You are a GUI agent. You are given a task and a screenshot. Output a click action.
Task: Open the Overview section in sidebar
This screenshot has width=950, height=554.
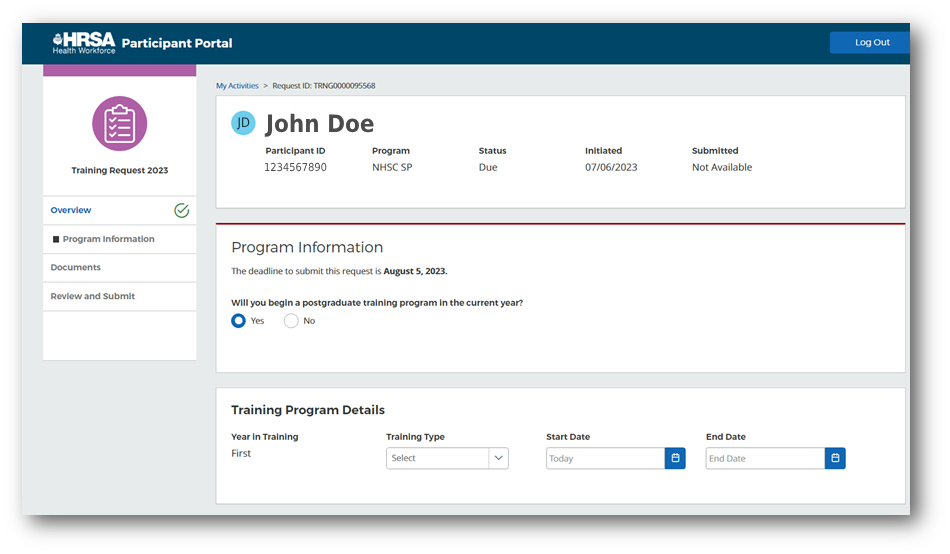pyautogui.click(x=71, y=211)
